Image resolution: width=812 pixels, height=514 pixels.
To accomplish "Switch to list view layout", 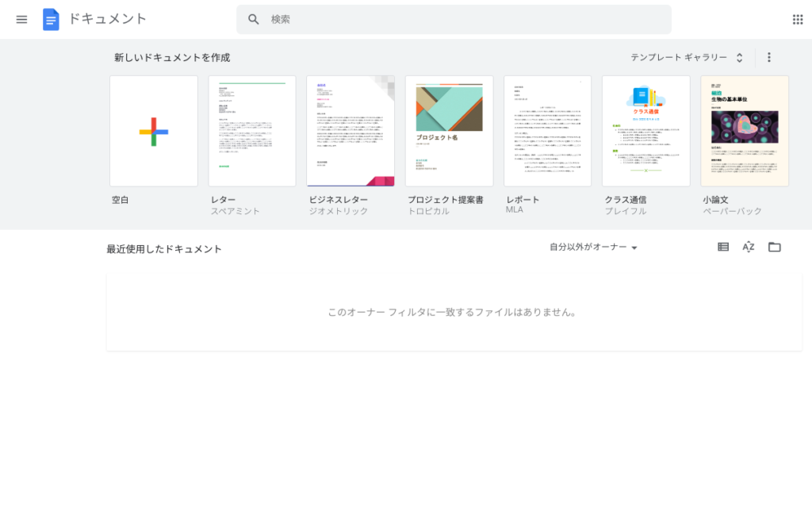I will pyautogui.click(x=723, y=247).
